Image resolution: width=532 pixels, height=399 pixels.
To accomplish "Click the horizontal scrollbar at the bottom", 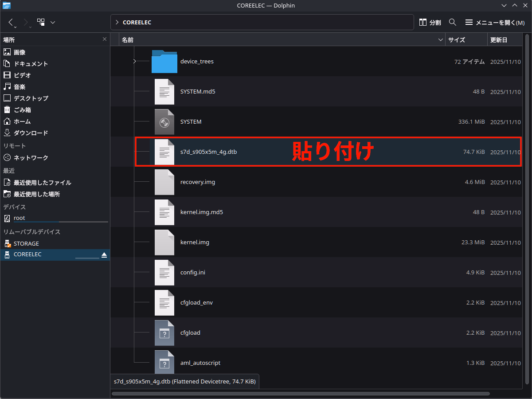I will coord(301,393).
